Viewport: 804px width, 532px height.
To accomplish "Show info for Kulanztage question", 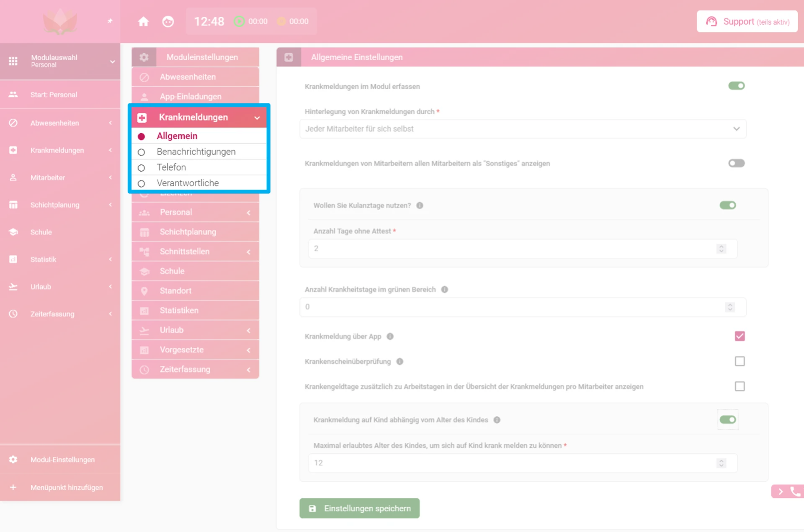I will [420, 206].
